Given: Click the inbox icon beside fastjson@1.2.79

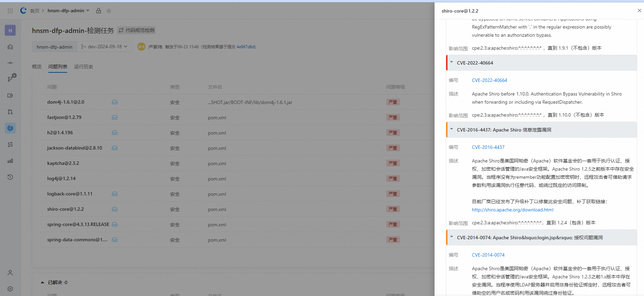Looking at the screenshot, I should 115,117.
